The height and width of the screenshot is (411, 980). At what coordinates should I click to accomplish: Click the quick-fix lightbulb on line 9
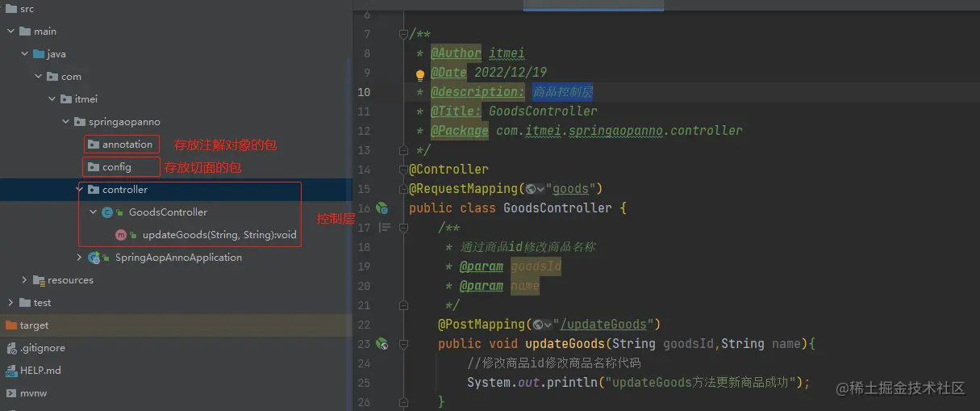click(419, 75)
